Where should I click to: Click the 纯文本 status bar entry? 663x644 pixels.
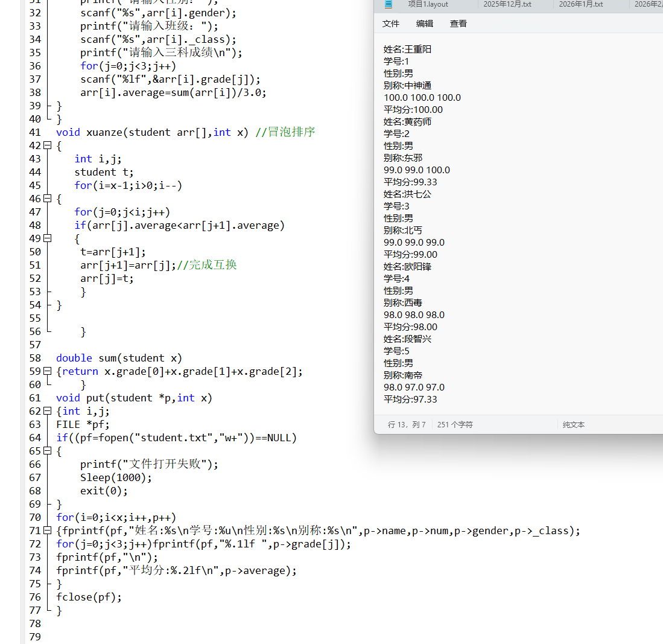[x=573, y=424]
